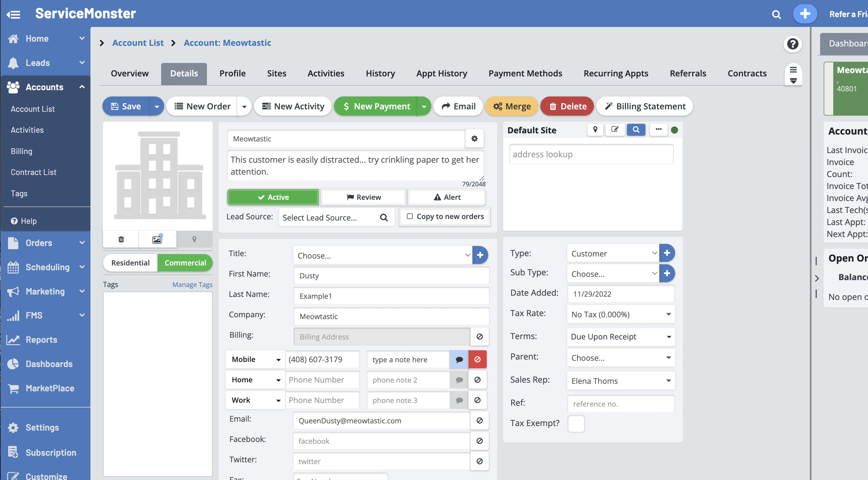This screenshot has width=868, height=480.
Task: Open the Tax Rate dropdown
Action: pyautogui.click(x=621, y=314)
